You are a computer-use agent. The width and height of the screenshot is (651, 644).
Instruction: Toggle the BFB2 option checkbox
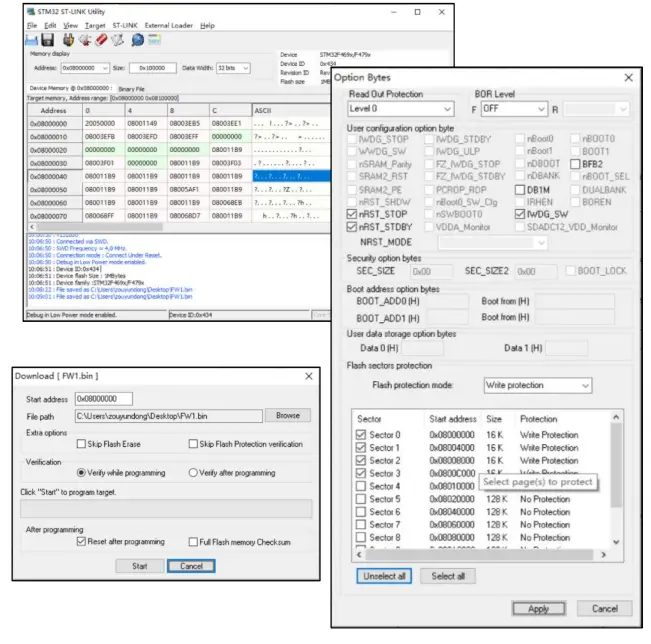click(x=575, y=164)
